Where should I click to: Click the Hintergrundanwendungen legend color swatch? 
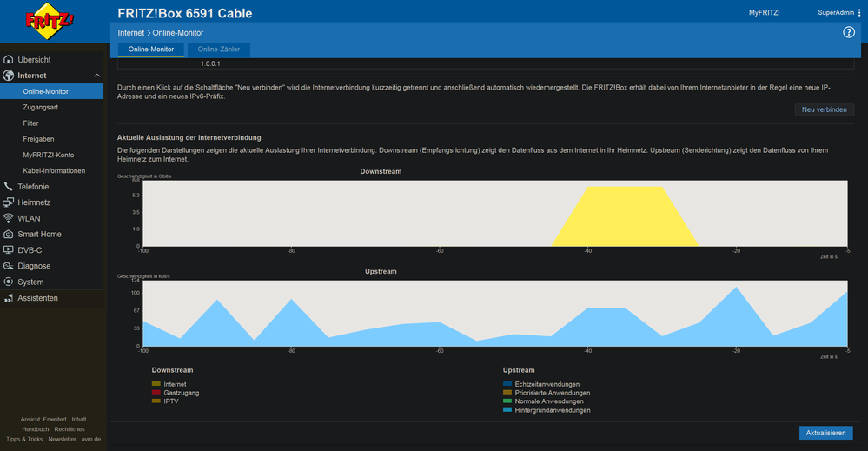coord(507,410)
